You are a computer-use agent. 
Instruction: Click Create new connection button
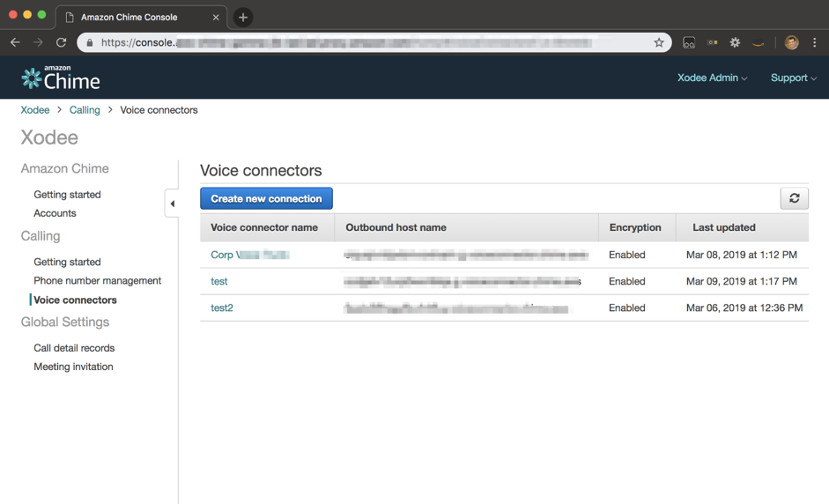tap(266, 198)
